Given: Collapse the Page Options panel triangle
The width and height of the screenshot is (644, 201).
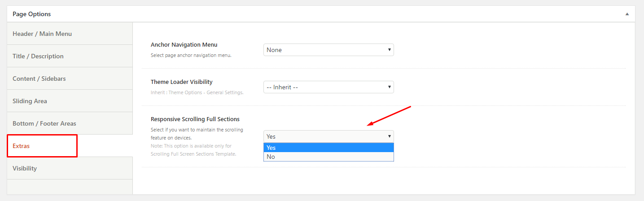Looking at the screenshot, I should [x=627, y=14].
